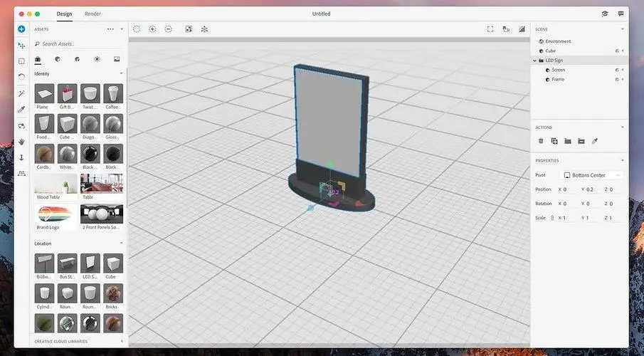The image size is (644, 356).
Task: Toggle the Scale proportion lock icon
Action: coord(552,218)
